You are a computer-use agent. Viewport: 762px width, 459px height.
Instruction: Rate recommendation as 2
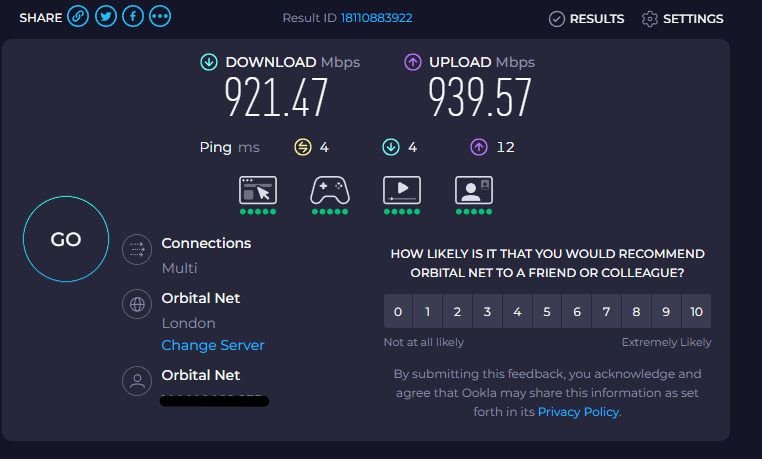click(457, 311)
